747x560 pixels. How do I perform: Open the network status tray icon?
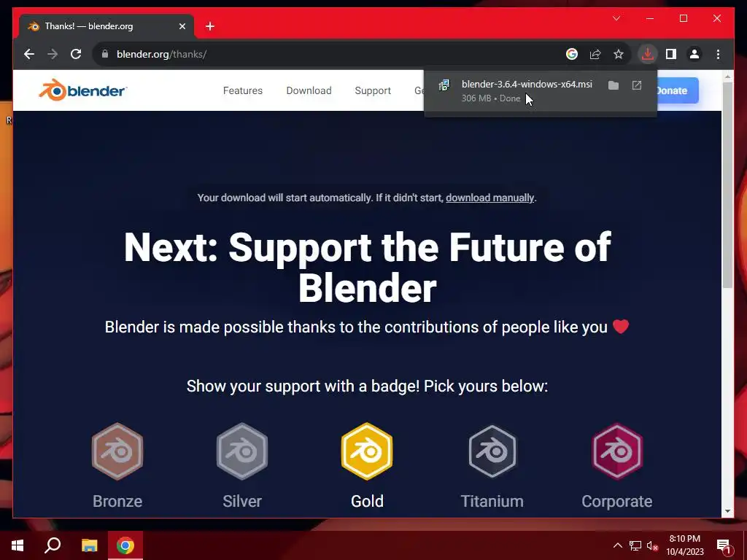point(635,545)
